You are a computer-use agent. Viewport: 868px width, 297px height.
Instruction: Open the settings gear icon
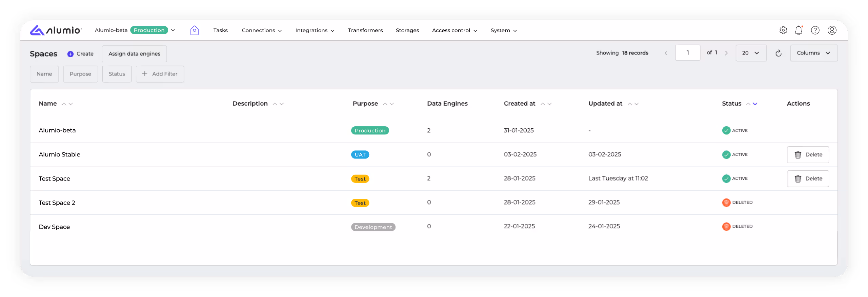[783, 30]
